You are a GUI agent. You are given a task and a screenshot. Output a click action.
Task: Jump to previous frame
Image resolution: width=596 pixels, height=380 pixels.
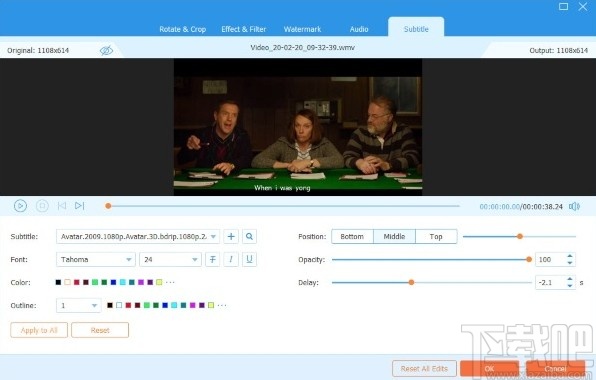[62, 206]
